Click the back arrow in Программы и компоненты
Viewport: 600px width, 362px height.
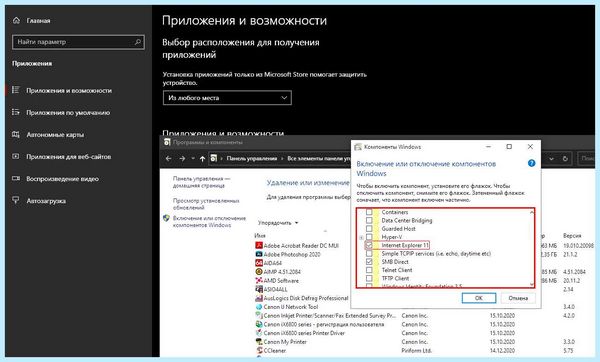[168, 158]
